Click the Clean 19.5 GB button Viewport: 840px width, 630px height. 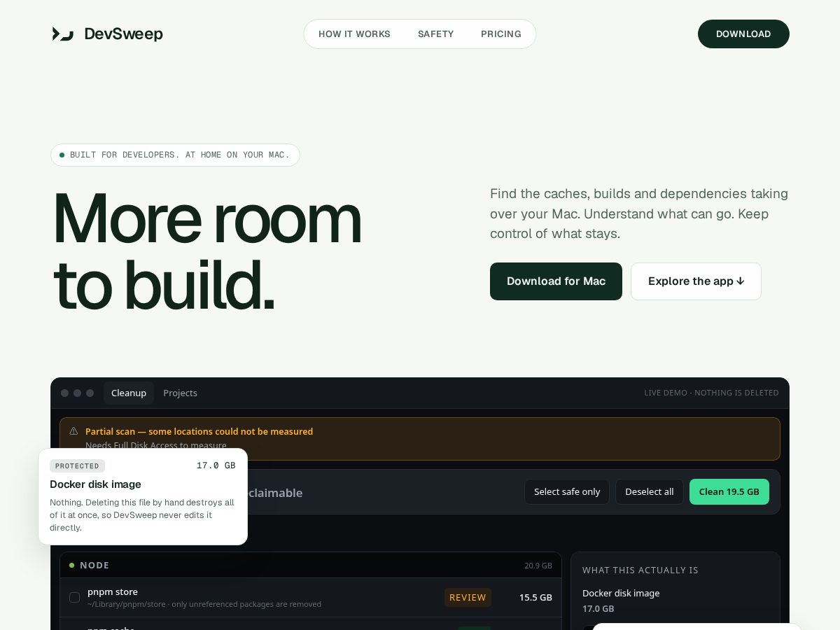pyautogui.click(x=729, y=491)
